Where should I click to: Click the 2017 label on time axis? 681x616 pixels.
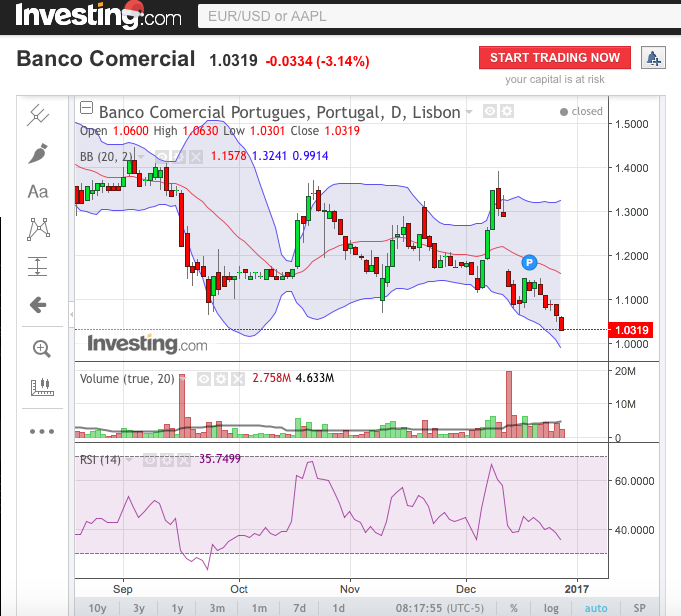click(576, 589)
